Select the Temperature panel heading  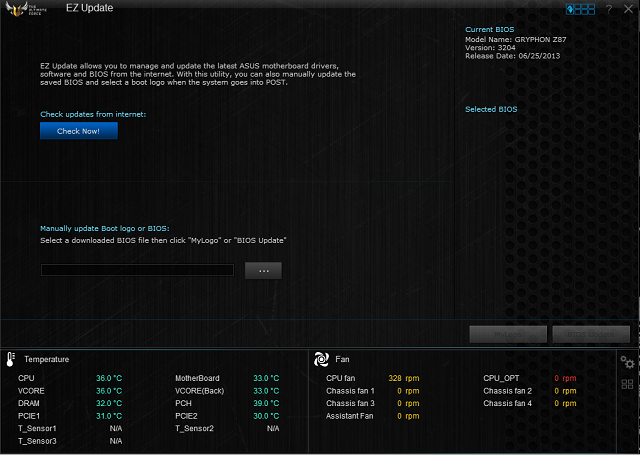(46, 359)
